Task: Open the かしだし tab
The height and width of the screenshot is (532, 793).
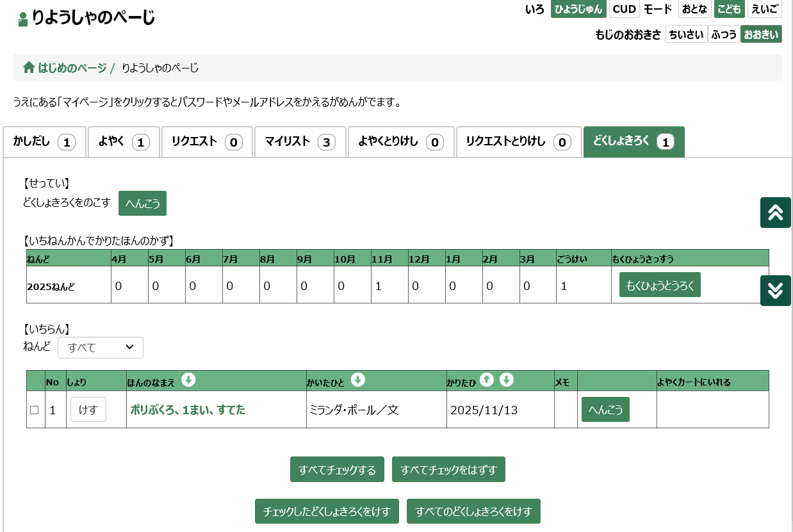Action: [44, 142]
